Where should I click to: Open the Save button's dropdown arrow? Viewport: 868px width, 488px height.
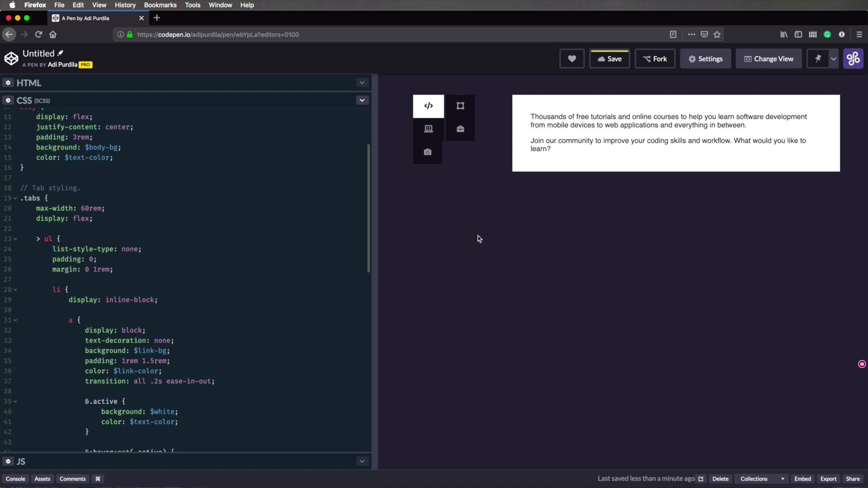tap(834, 58)
